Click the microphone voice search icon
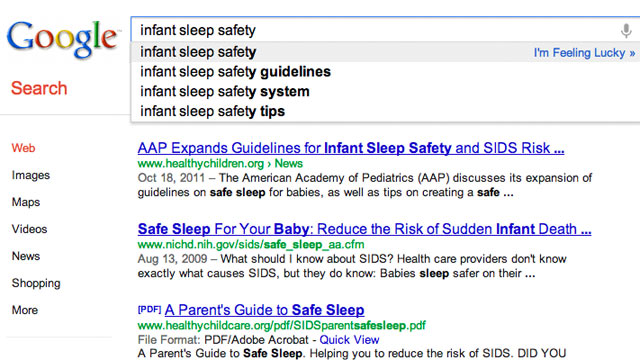This screenshot has width=640, height=360. (626, 31)
